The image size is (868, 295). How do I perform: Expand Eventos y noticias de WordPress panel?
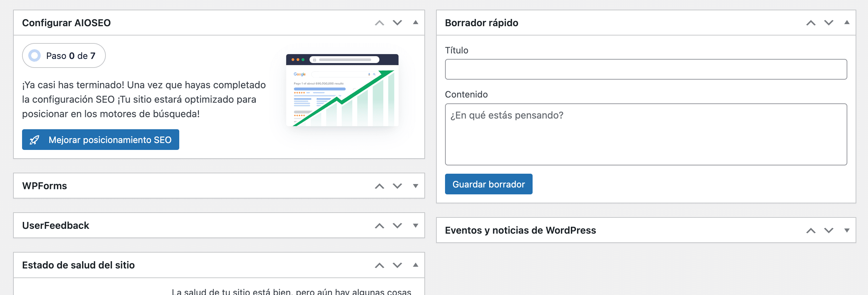coord(847,230)
